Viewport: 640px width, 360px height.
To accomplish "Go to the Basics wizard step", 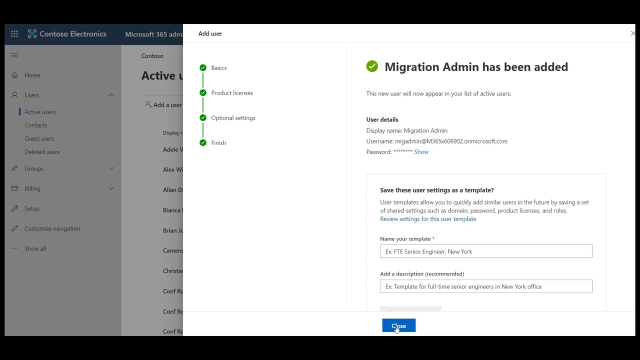I will coord(219,68).
